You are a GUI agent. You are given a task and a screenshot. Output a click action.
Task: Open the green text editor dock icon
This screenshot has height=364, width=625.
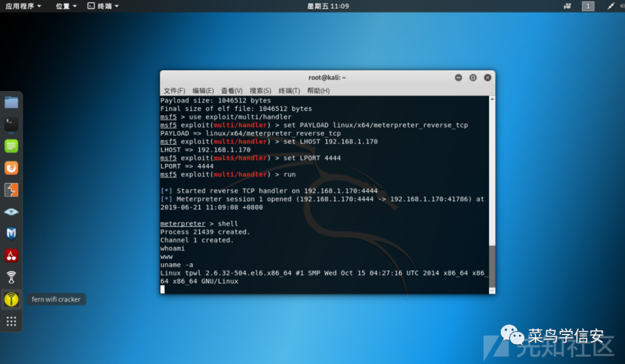[11, 146]
